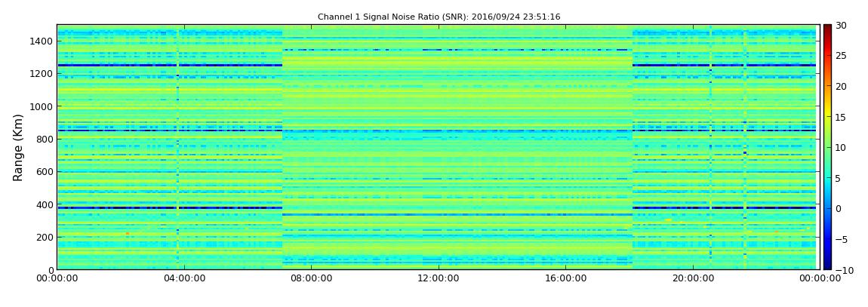
Task: Click the colorbar label 30
Action: (x=841, y=25)
